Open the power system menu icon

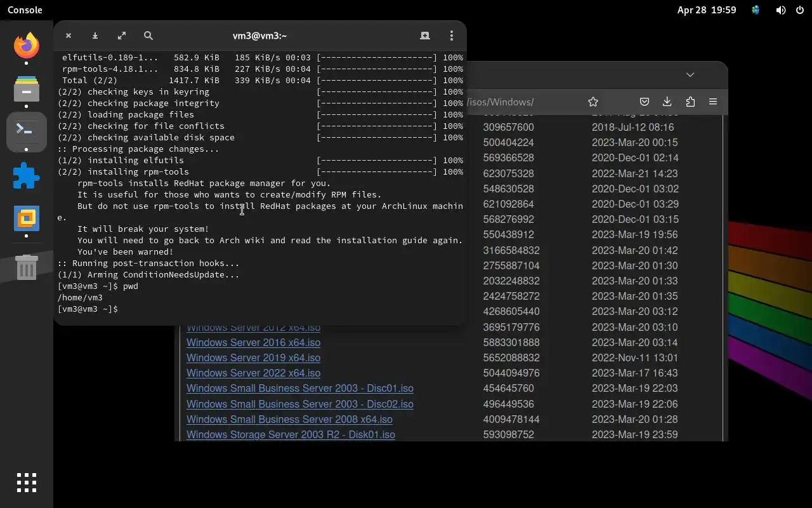799,10
